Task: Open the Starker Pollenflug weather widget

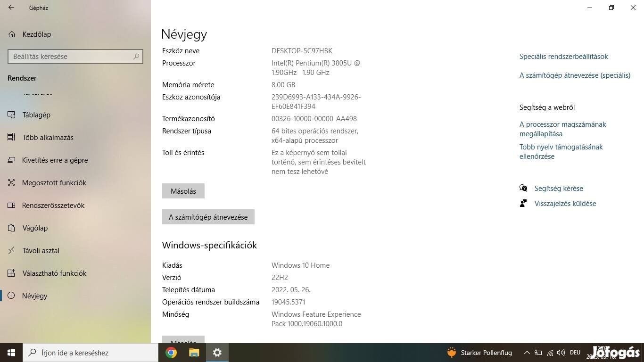Action: pos(479,353)
